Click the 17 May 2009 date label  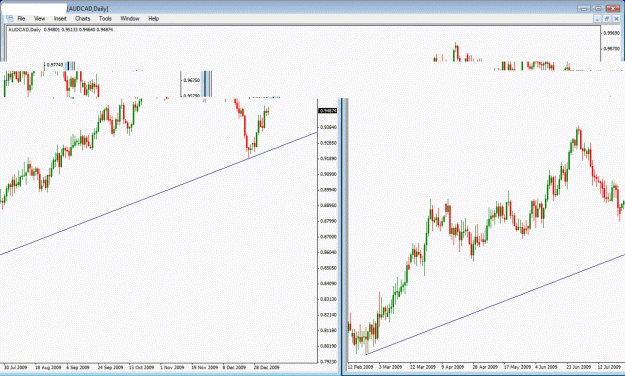[517, 367]
